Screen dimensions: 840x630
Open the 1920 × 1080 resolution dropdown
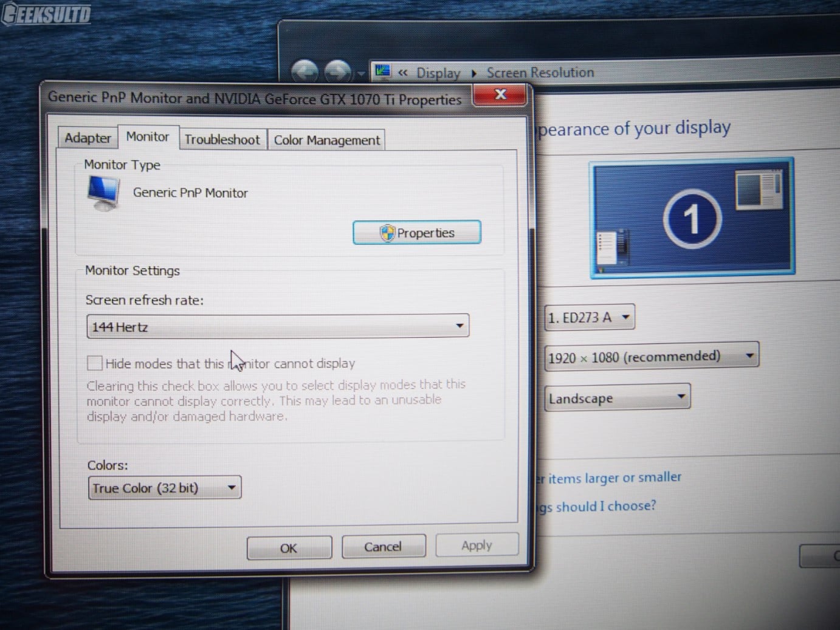click(x=652, y=357)
